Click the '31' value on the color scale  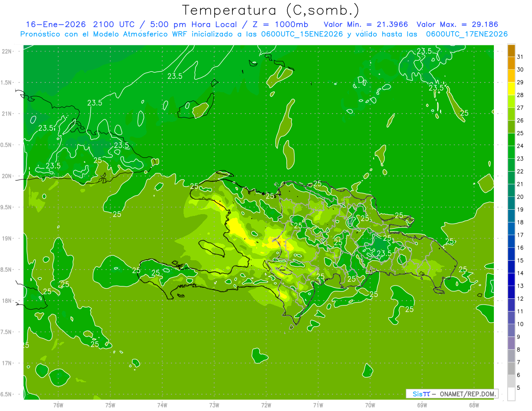(x=520, y=57)
